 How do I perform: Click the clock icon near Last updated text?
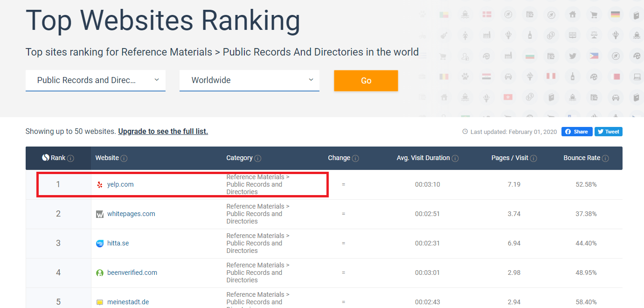[464, 131]
